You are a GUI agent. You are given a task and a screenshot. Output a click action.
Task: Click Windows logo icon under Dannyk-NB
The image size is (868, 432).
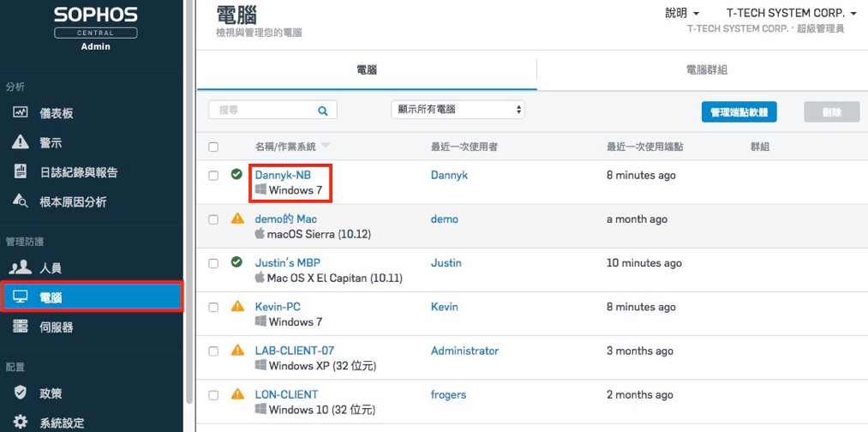point(260,189)
